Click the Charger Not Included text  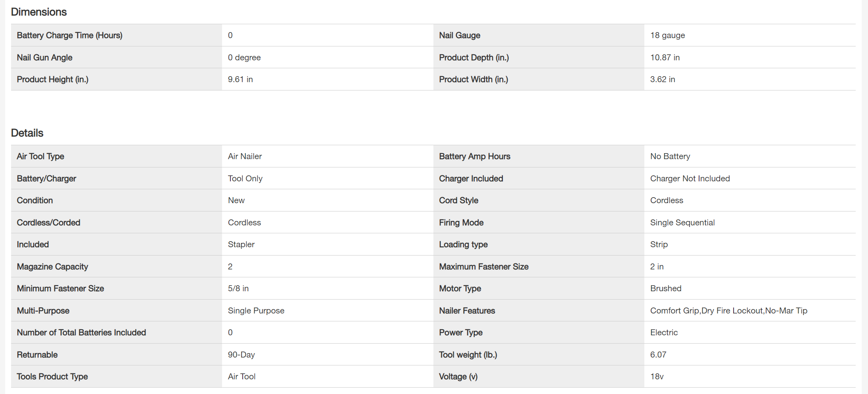click(690, 179)
